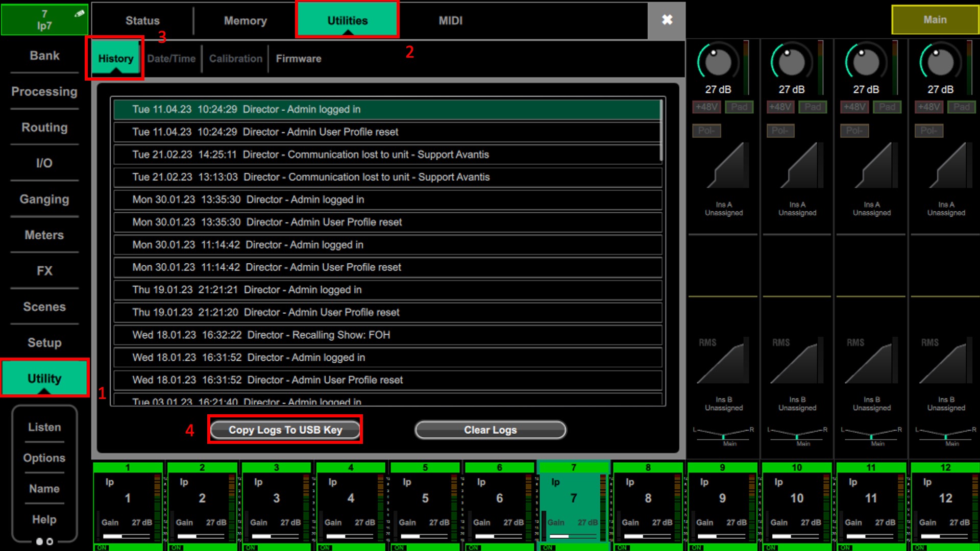Switch to the Memory tab
This screenshot has height=551, width=980.
pyautogui.click(x=245, y=20)
